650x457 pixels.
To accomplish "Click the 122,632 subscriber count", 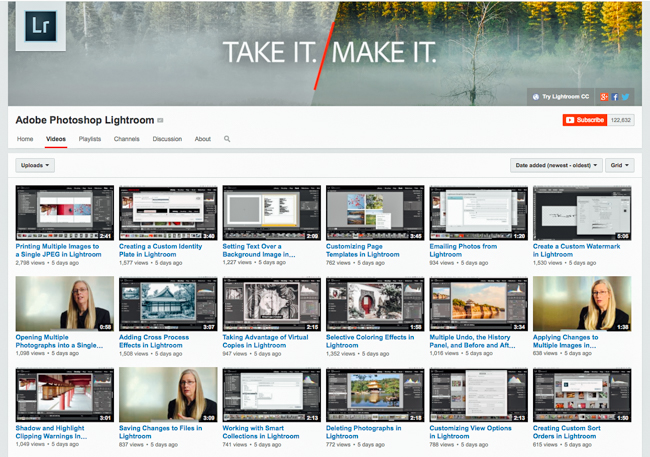I will pos(621,120).
